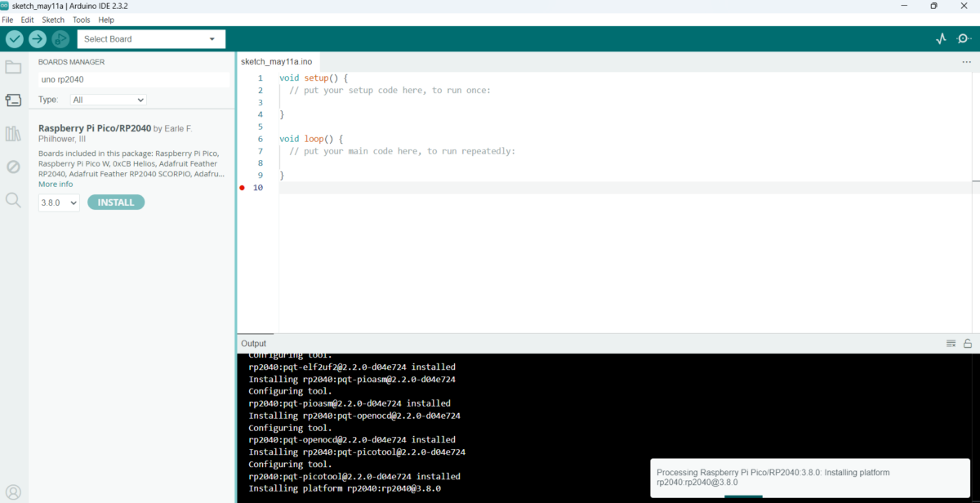The height and width of the screenshot is (503, 980).
Task: Open the Tools menu
Action: pos(82,20)
